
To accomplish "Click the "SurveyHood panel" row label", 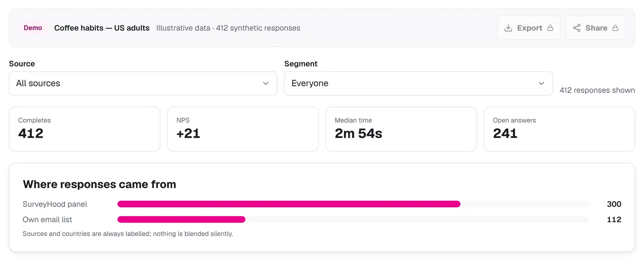I will [x=55, y=204].
